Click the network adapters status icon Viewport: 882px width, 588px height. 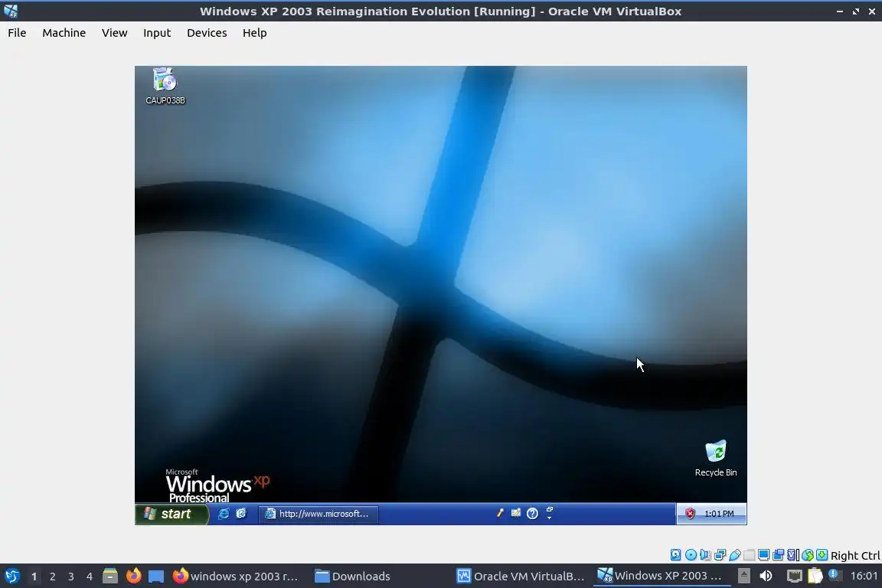click(x=720, y=555)
